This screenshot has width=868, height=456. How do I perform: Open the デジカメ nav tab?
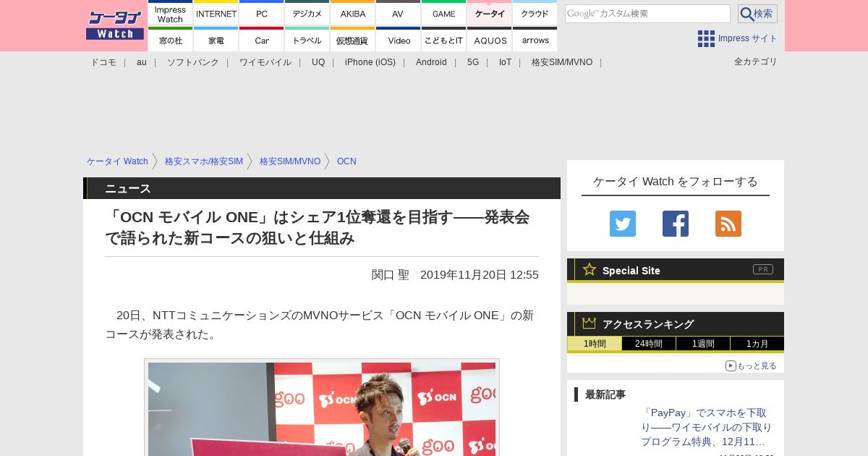pos(307,13)
